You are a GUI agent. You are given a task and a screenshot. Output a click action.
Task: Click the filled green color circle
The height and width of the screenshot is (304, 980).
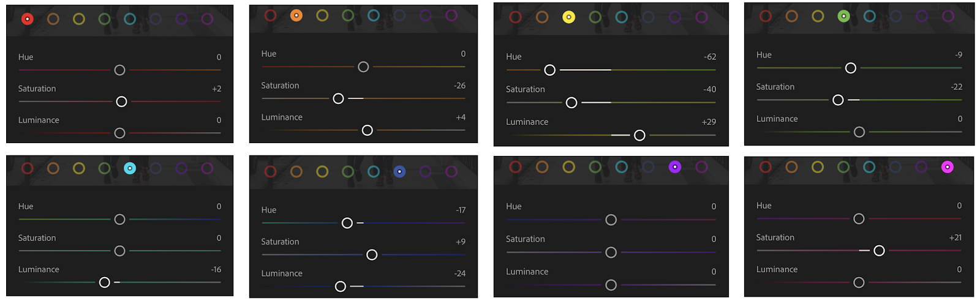click(x=843, y=16)
